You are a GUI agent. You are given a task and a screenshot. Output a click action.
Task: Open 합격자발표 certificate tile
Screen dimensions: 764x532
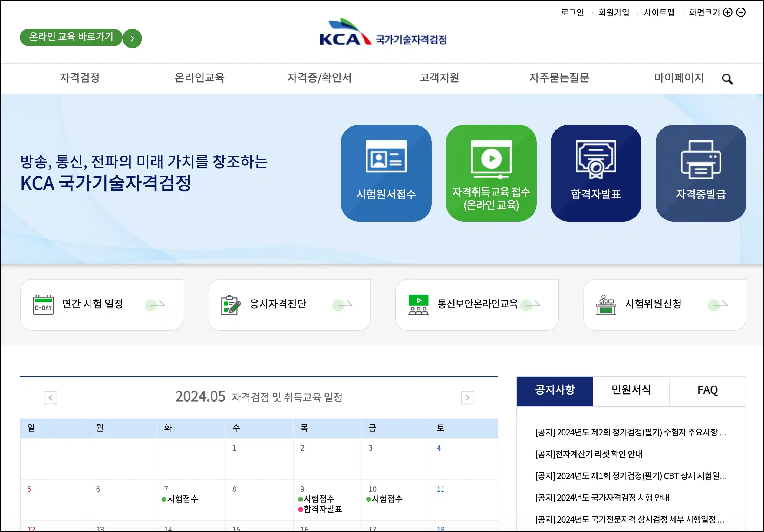pyautogui.click(x=596, y=173)
